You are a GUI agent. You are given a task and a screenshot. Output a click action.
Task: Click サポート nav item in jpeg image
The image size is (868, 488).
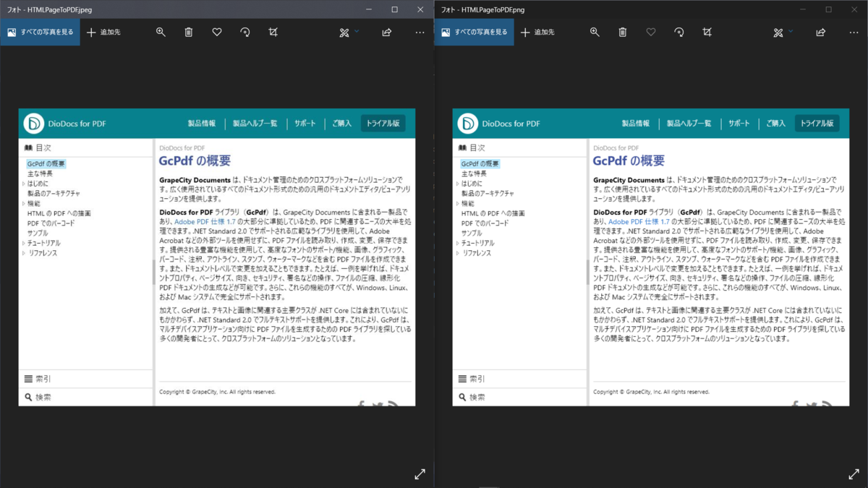[305, 124]
